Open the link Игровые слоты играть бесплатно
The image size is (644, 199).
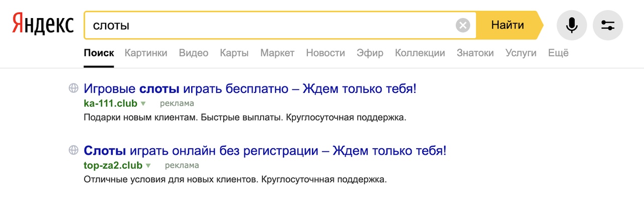click(250, 89)
